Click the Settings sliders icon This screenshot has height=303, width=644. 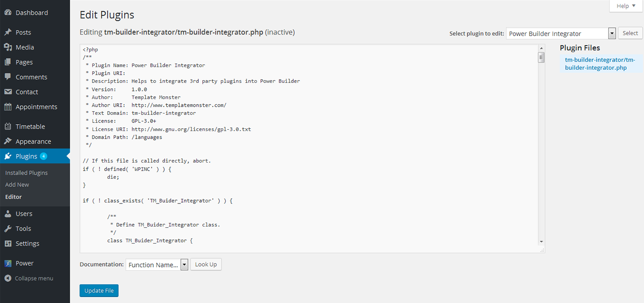[x=8, y=244]
